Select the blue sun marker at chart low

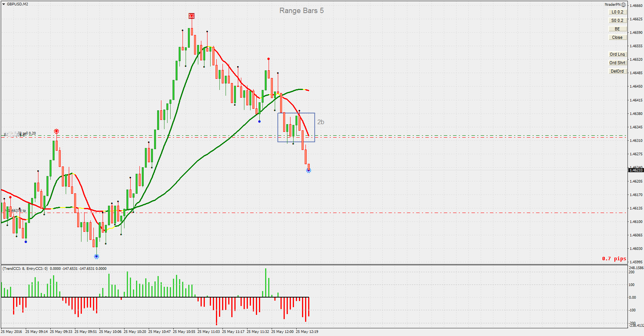96,256
